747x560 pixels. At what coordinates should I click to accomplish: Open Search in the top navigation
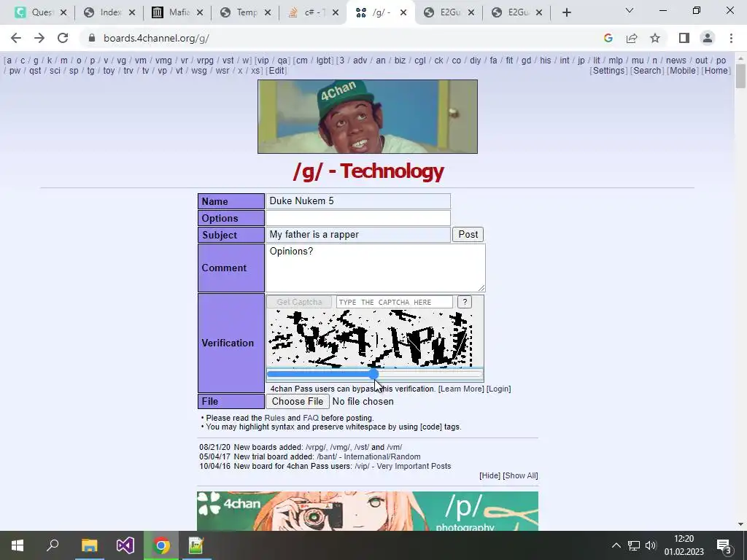pos(647,71)
